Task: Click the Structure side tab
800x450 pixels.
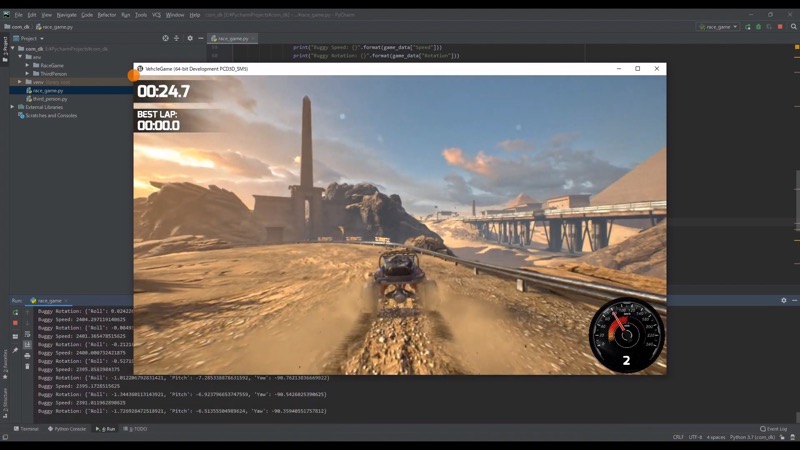Action: coord(5,403)
